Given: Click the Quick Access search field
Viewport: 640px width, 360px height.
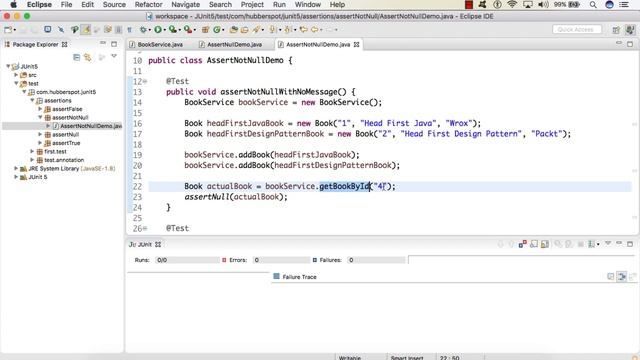Looking at the screenshot, I should click(577, 29).
